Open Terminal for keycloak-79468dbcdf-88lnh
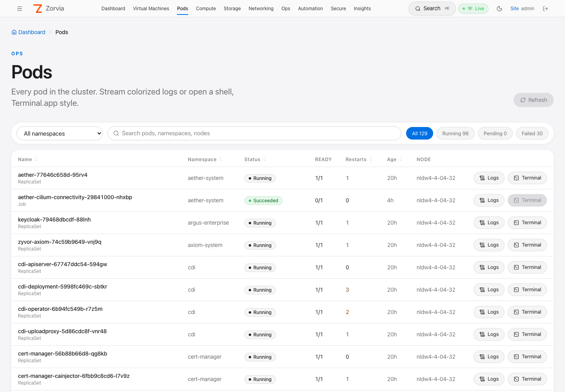Screen dimensions: 565x392 527,223
